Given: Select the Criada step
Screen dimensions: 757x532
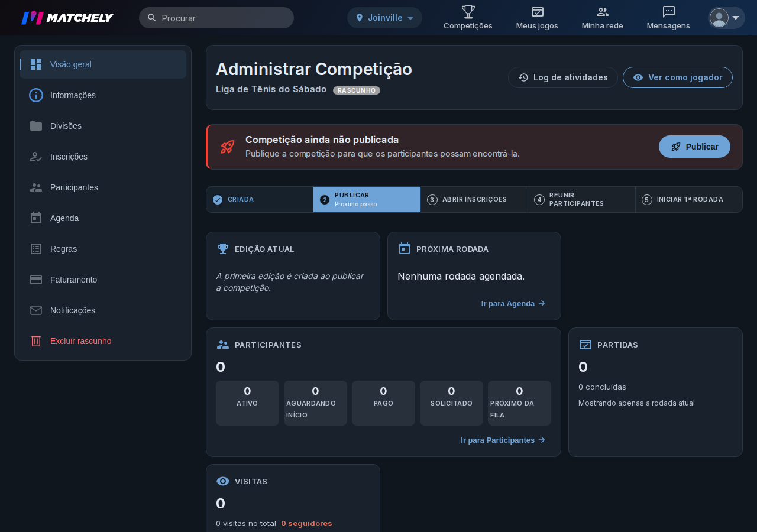Looking at the screenshot, I should [260, 200].
